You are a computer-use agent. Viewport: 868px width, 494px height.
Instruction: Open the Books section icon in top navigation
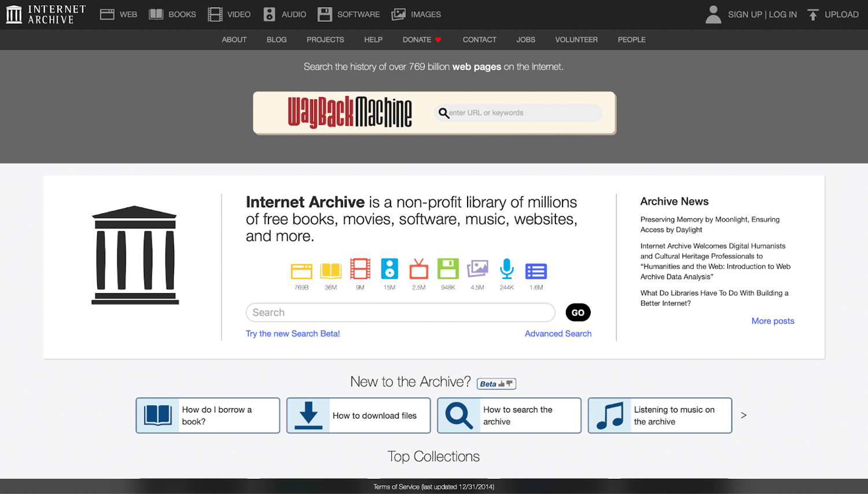tap(156, 14)
